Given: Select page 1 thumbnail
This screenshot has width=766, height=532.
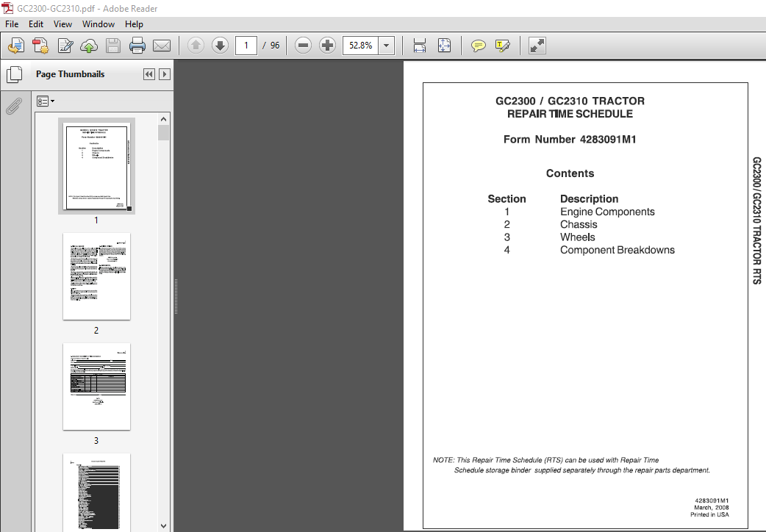Looking at the screenshot, I should tap(97, 166).
